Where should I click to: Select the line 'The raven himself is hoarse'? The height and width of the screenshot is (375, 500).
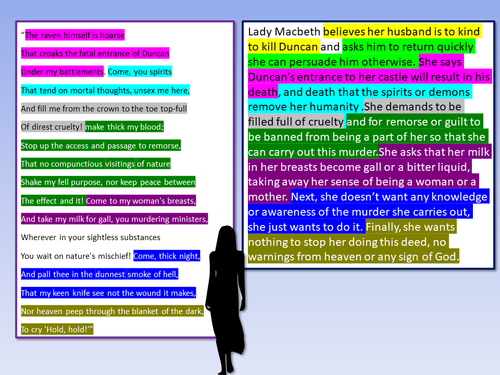(x=75, y=35)
